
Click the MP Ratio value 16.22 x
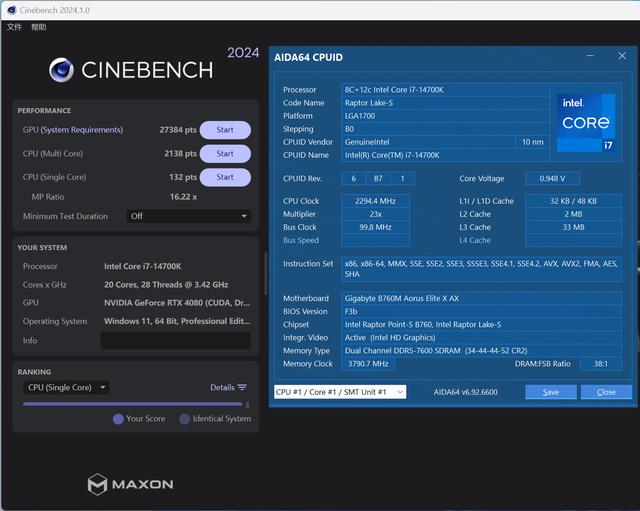click(184, 197)
